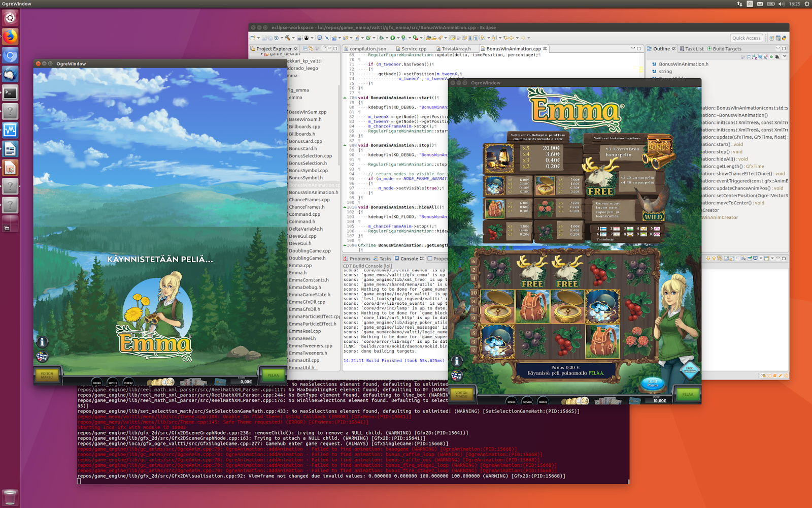
Task: Click the Build hammer icon
Action: point(287,37)
